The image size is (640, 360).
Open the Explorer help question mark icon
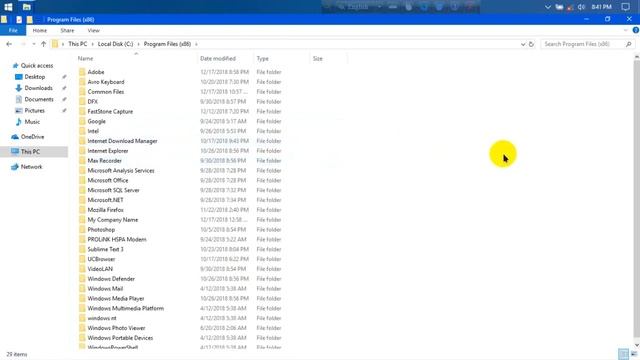(x=636, y=30)
